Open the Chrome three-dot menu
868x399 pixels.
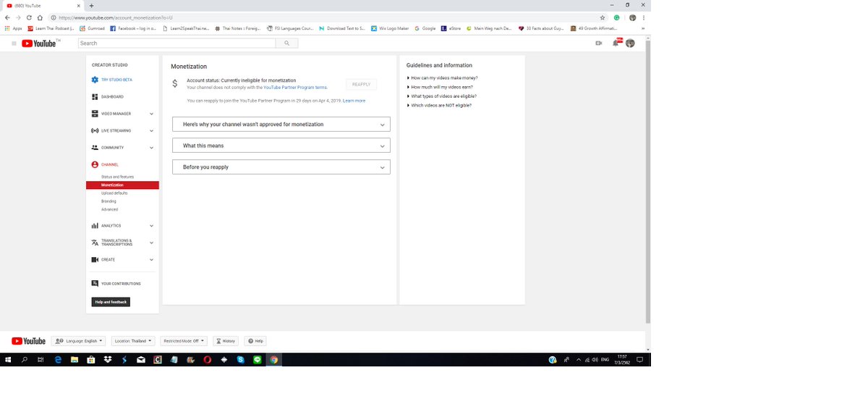coord(643,17)
